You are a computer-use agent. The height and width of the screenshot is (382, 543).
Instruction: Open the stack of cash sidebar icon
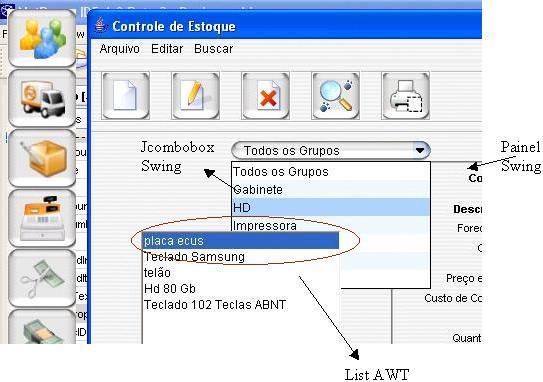(x=42, y=327)
